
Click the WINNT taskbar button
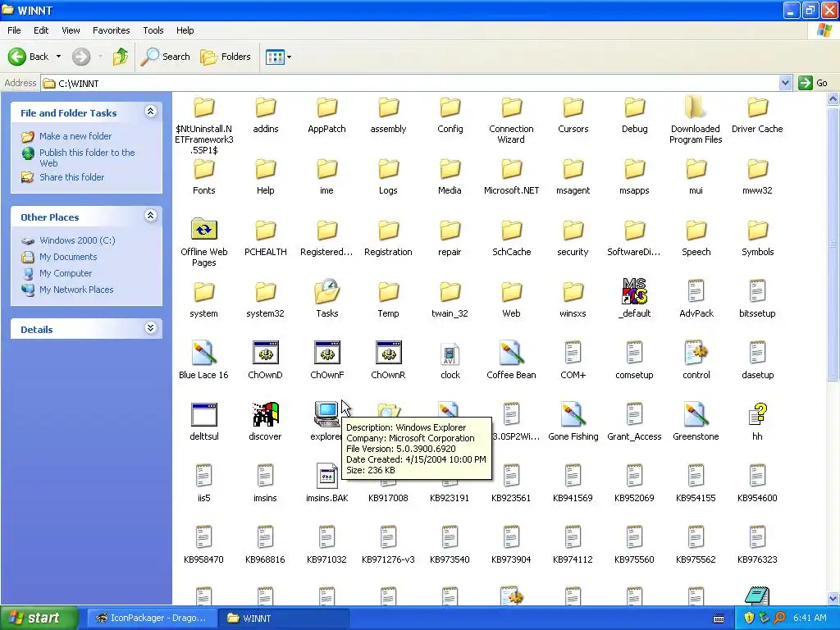(x=284, y=618)
